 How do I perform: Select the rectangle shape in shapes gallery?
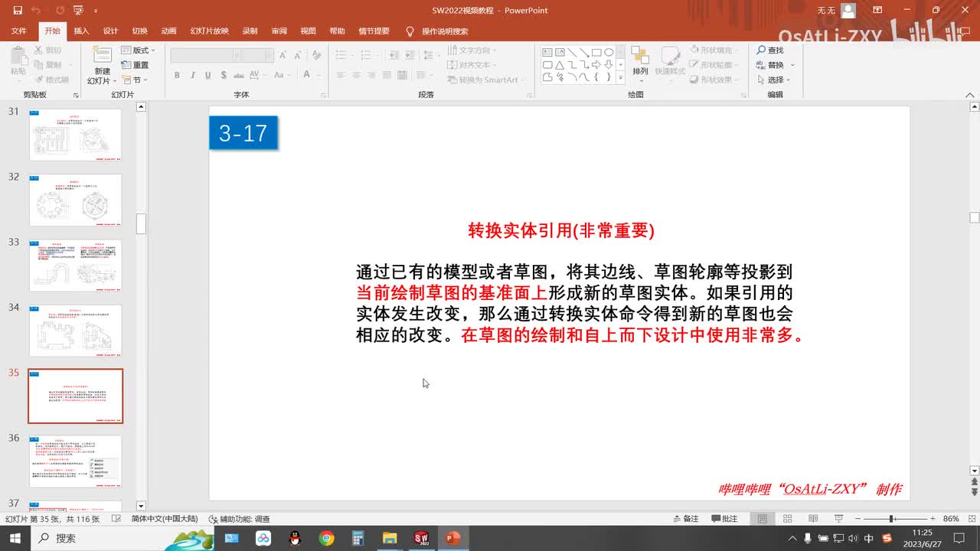click(596, 53)
